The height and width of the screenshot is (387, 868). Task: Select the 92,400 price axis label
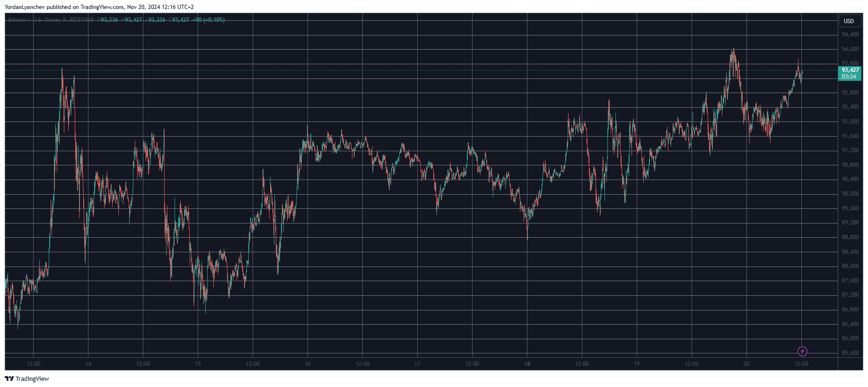[x=850, y=107]
